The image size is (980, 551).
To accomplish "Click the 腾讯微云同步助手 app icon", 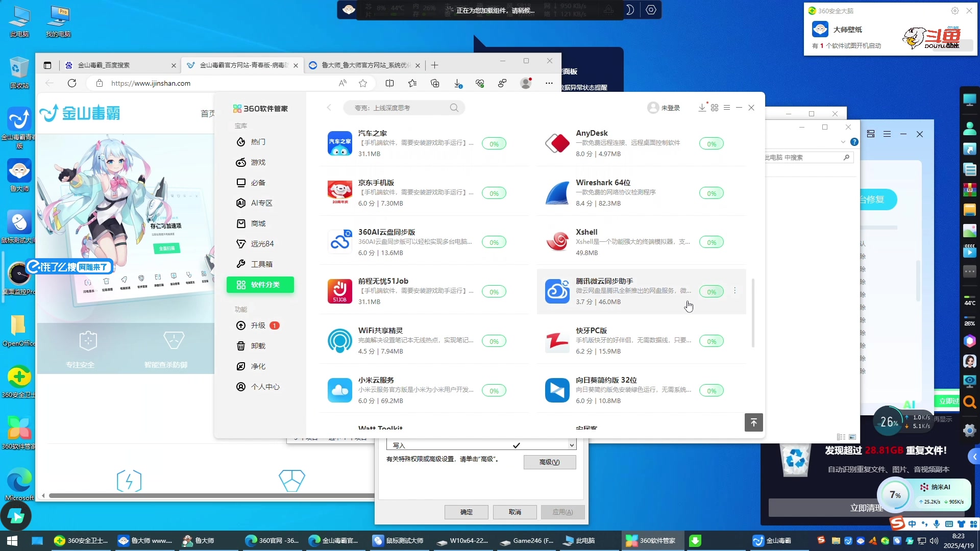I will click(x=557, y=291).
